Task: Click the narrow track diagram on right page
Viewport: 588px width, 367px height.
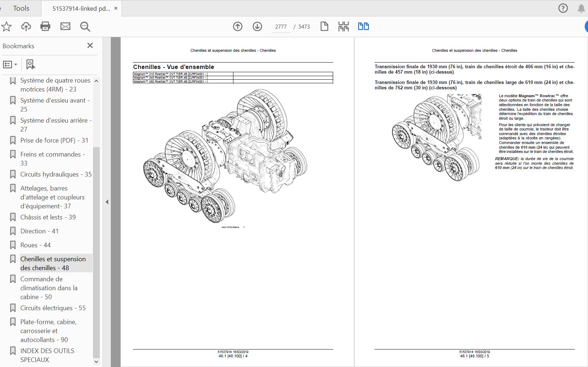Action: coord(437,138)
